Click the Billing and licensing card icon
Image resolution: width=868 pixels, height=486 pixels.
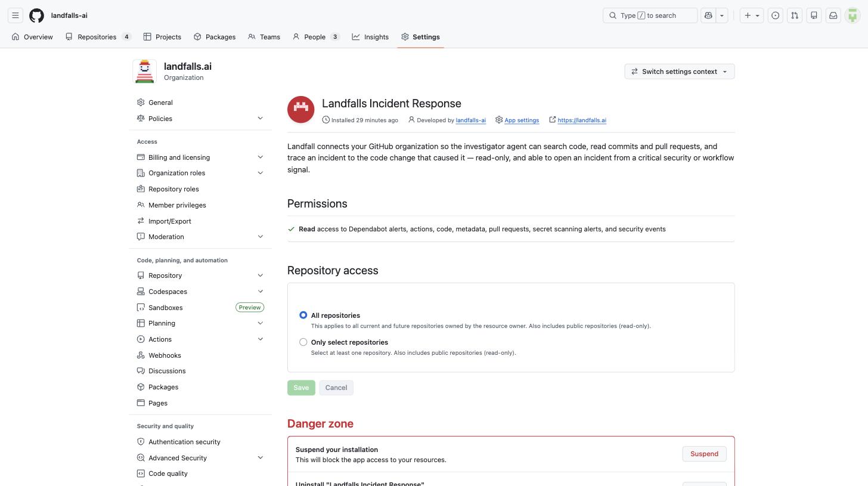coord(141,157)
